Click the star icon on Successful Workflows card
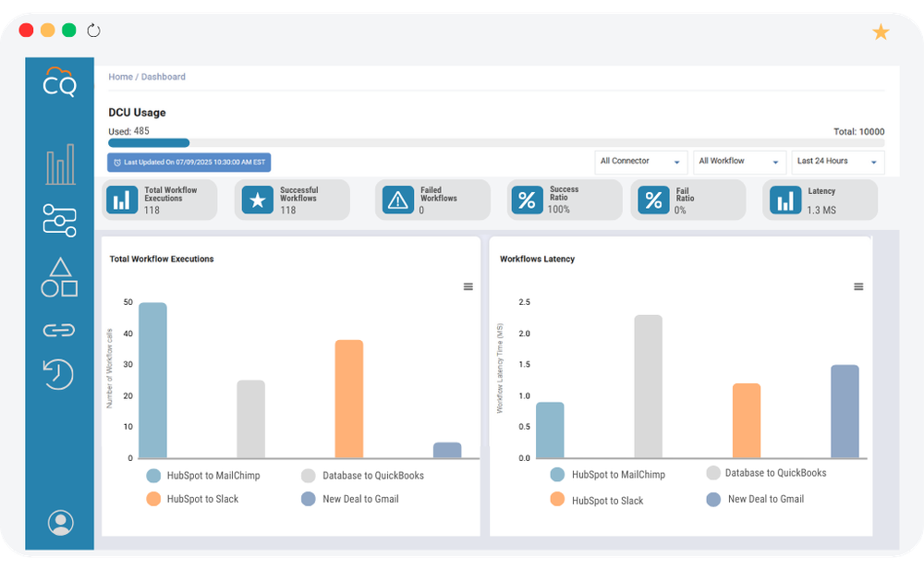 [258, 199]
